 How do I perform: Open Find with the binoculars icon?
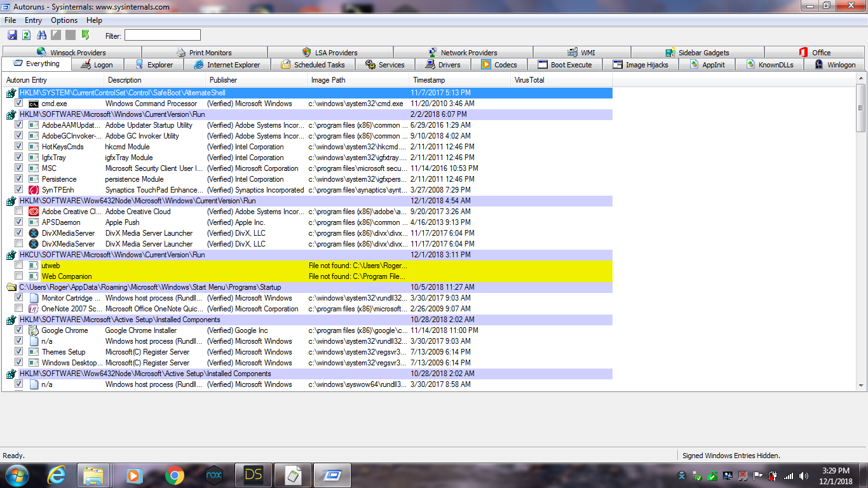tap(42, 35)
